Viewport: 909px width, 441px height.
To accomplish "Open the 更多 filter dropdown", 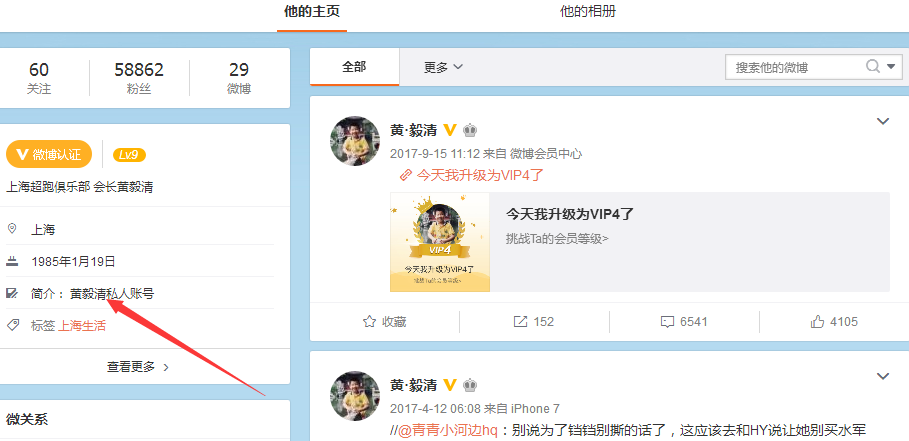I will point(443,67).
